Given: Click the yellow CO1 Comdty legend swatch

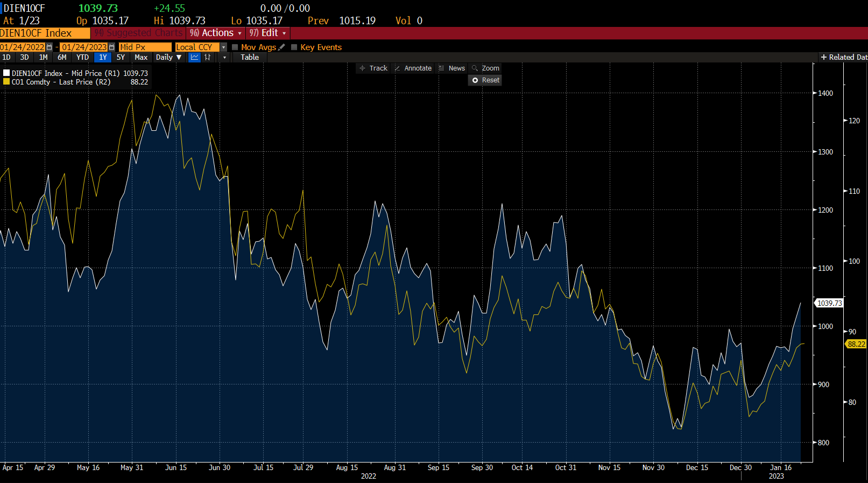Looking at the screenshot, I should click(x=6, y=82).
